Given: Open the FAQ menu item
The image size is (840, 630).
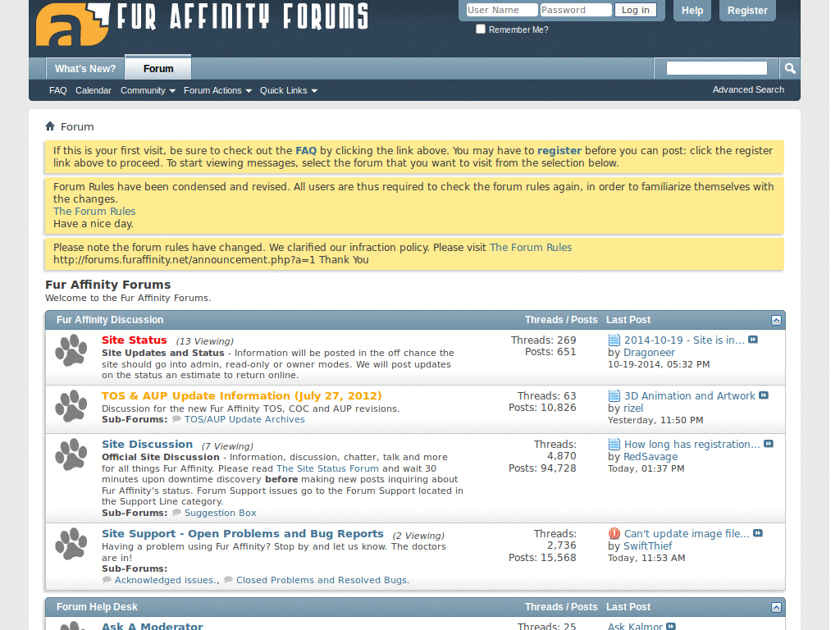Looking at the screenshot, I should click(x=58, y=90).
